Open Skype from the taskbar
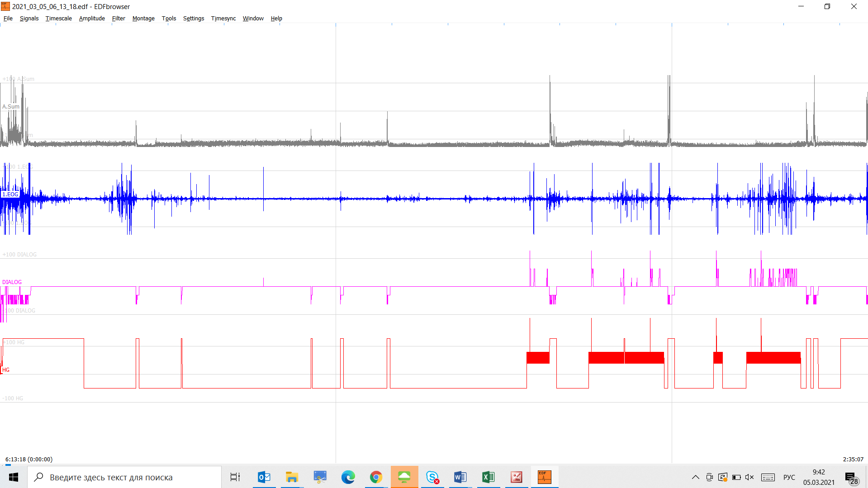868x488 pixels. tap(432, 477)
